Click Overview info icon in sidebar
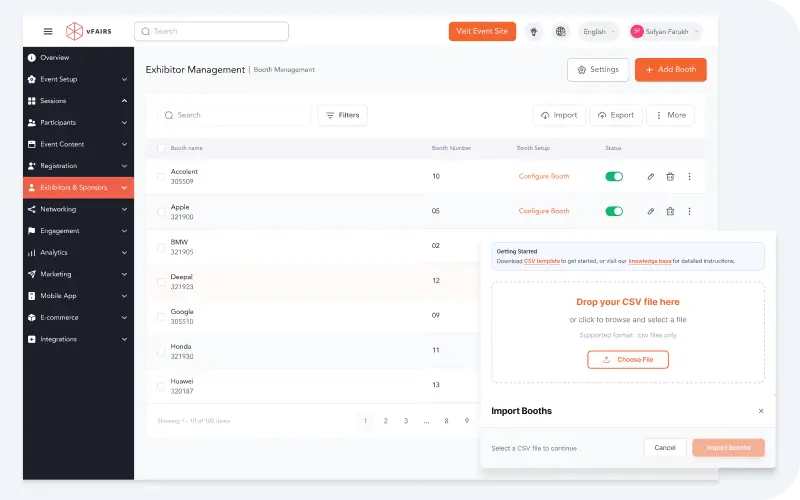This screenshot has width=800, height=500. pos(32,58)
